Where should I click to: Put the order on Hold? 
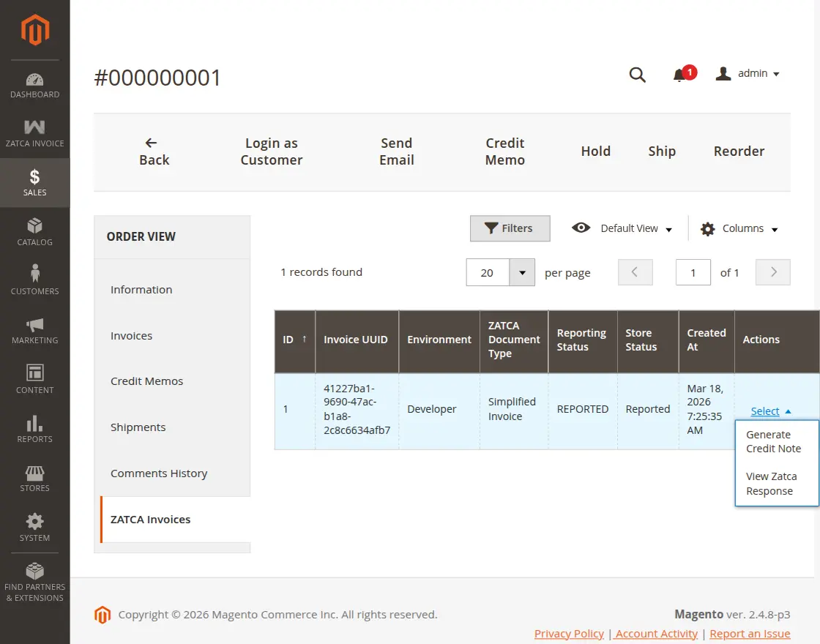[596, 151]
